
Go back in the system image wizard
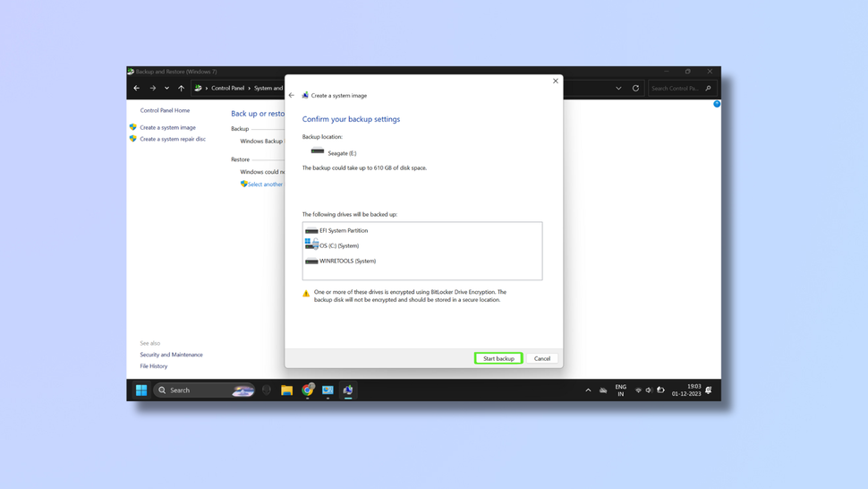(292, 95)
